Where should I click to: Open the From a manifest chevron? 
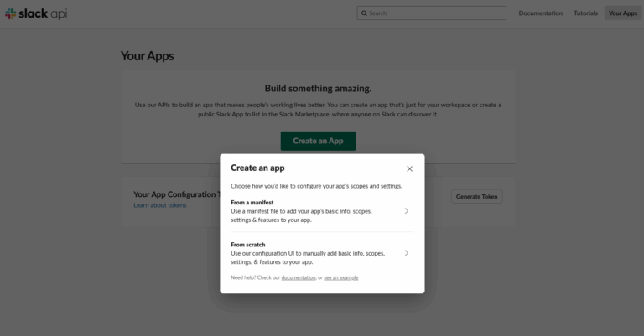coord(406,211)
